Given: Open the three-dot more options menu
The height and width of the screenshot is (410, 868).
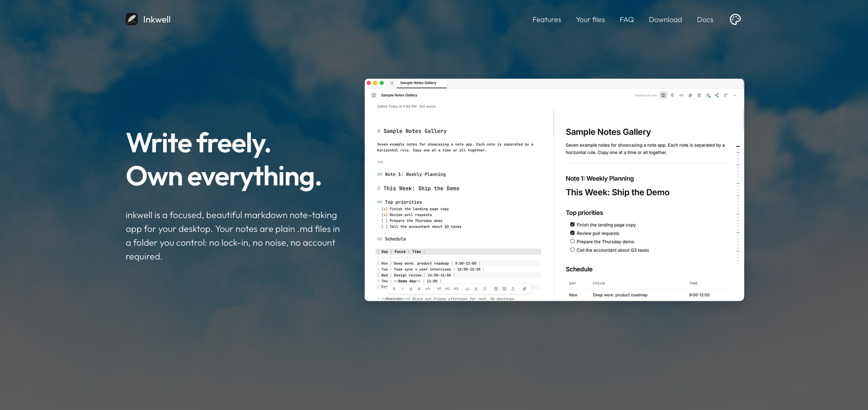Looking at the screenshot, I should coord(735,95).
